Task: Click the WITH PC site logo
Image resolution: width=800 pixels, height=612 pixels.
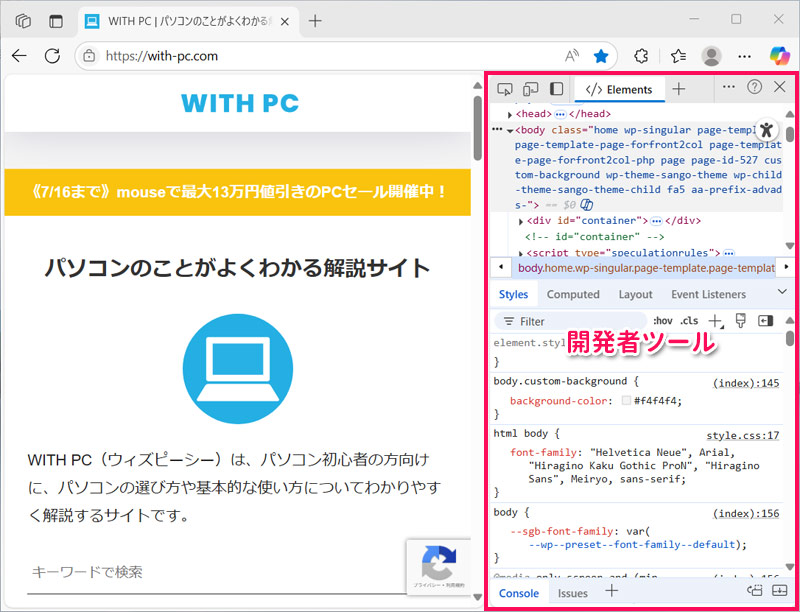Action: 240,103
